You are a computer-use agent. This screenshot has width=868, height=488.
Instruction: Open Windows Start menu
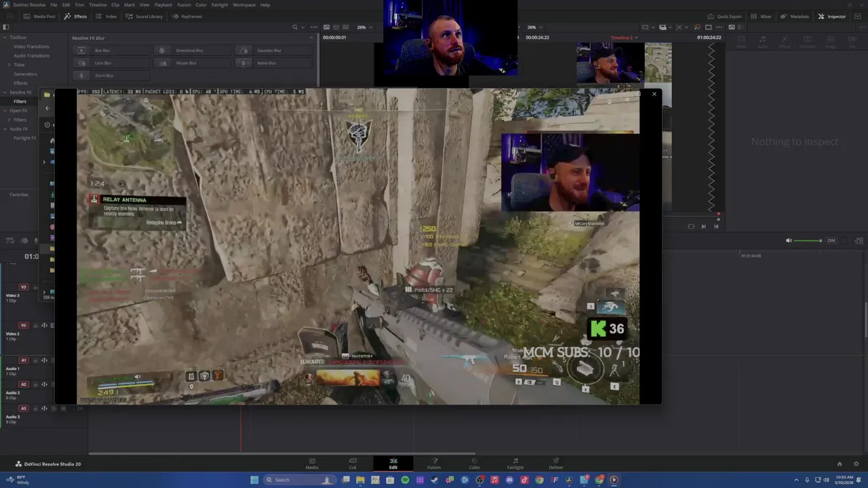pyautogui.click(x=254, y=480)
